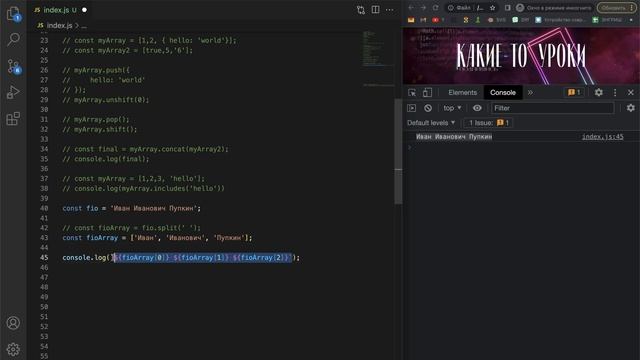The image size is (640, 360).
Task: Open the DevTools customize three-dot menu
Action: click(x=615, y=93)
